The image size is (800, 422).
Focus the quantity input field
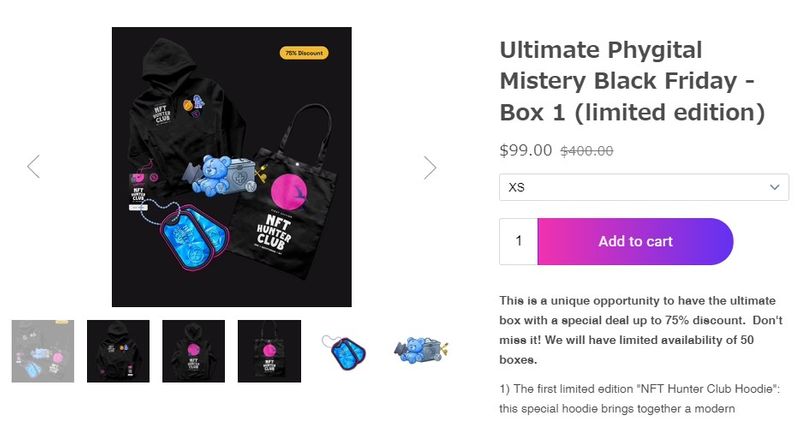coord(518,241)
